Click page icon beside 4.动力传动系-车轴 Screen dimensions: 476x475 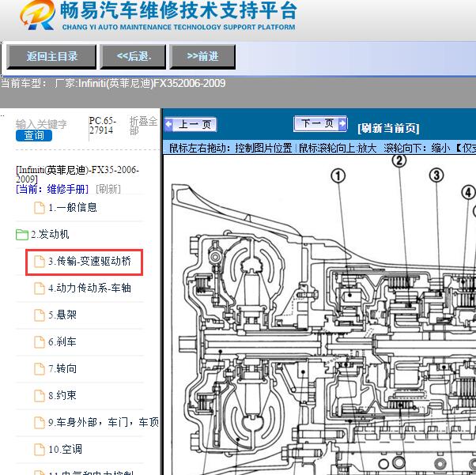40,288
